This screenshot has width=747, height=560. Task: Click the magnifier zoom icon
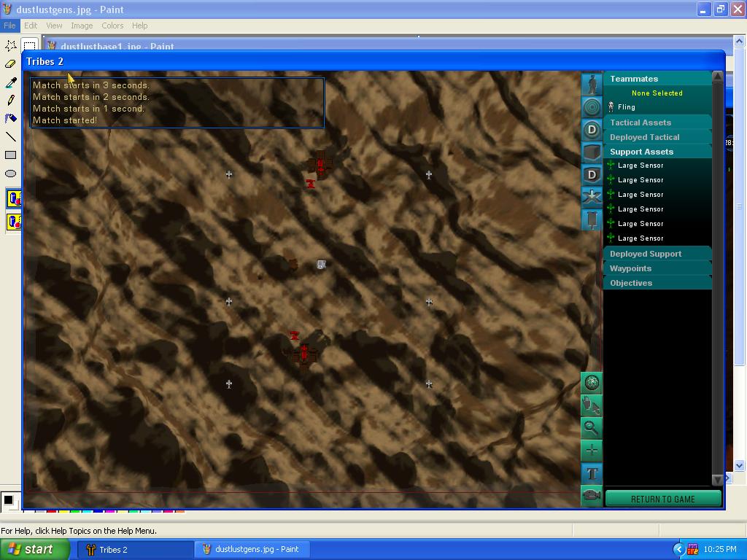[x=592, y=428]
